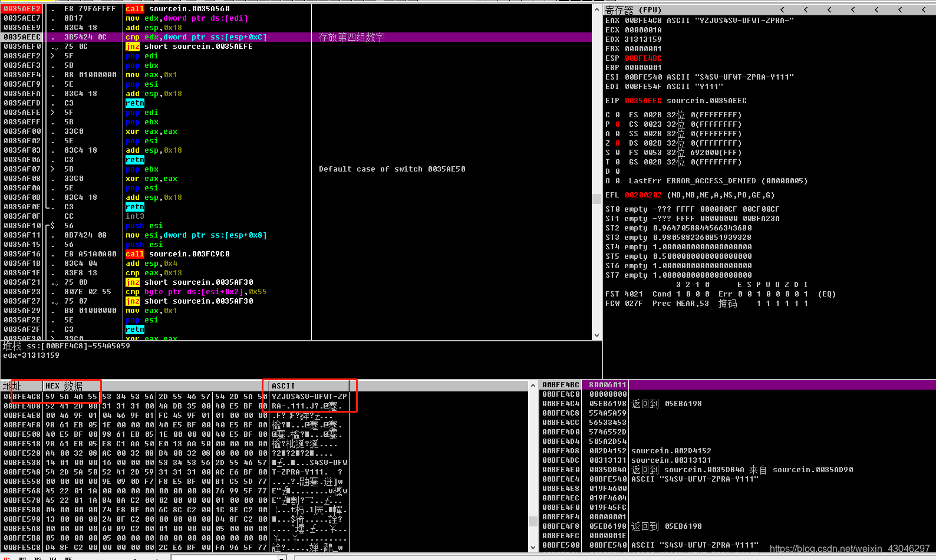Click the leftmost arrow in registers header

click(x=782, y=10)
